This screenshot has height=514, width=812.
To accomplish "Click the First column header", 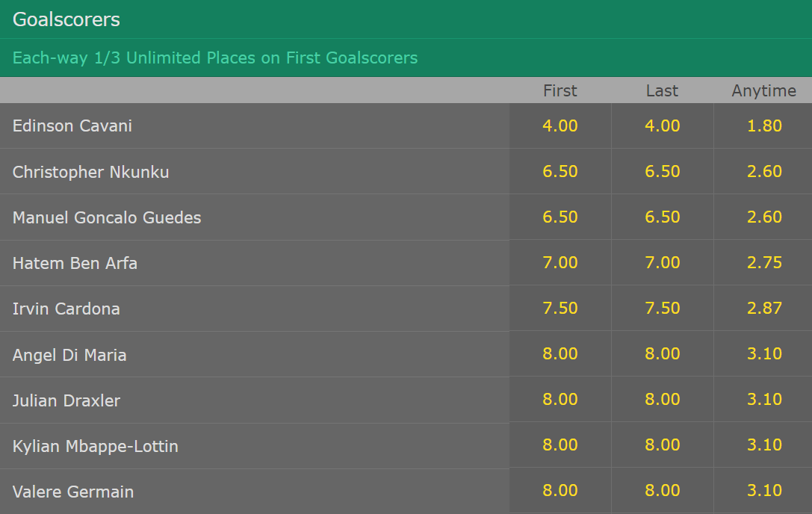I will [560, 90].
